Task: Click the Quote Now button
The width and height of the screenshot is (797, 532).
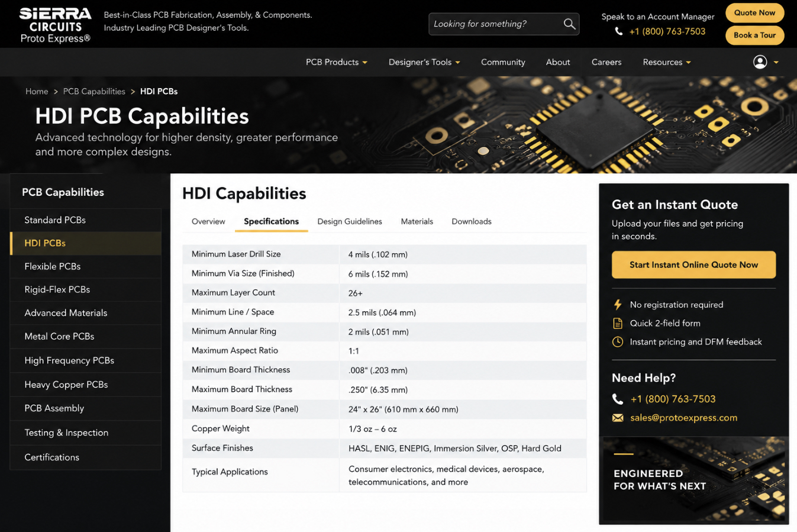Action: point(754,13)
